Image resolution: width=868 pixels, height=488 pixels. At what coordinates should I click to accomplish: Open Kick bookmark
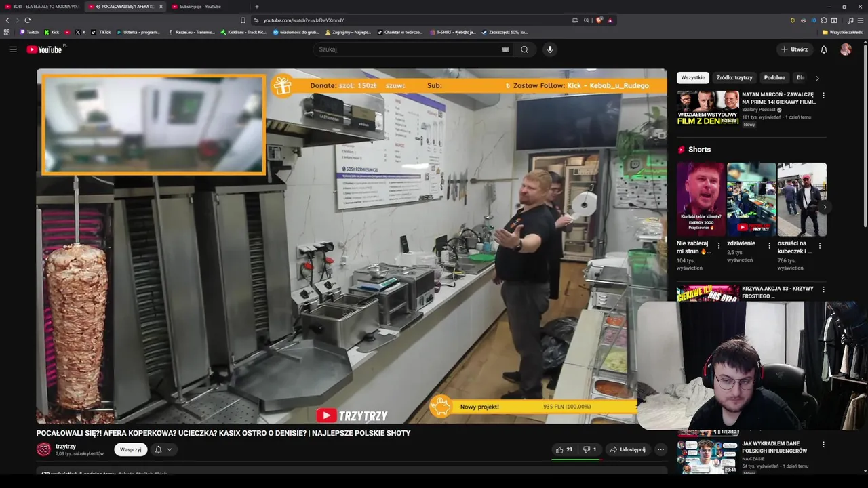pos(52,32)
